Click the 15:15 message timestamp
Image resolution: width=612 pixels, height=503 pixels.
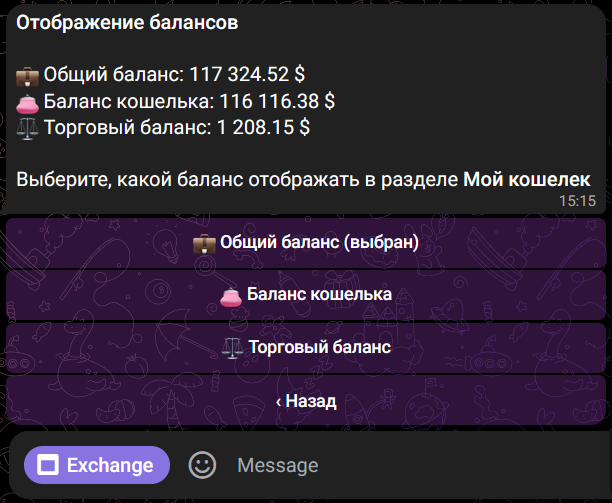pyautogui.click(x=577, y=201)
